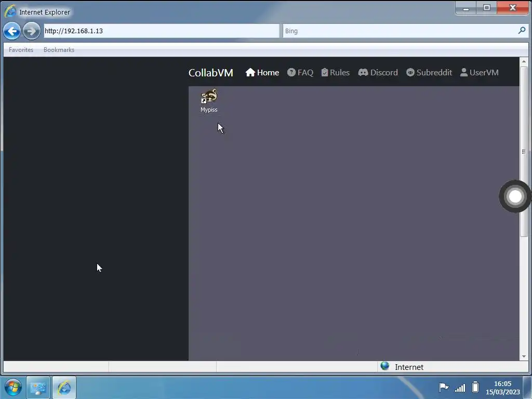Open the Home nav link
Screen dimensions: 532x399
[262, 72]
